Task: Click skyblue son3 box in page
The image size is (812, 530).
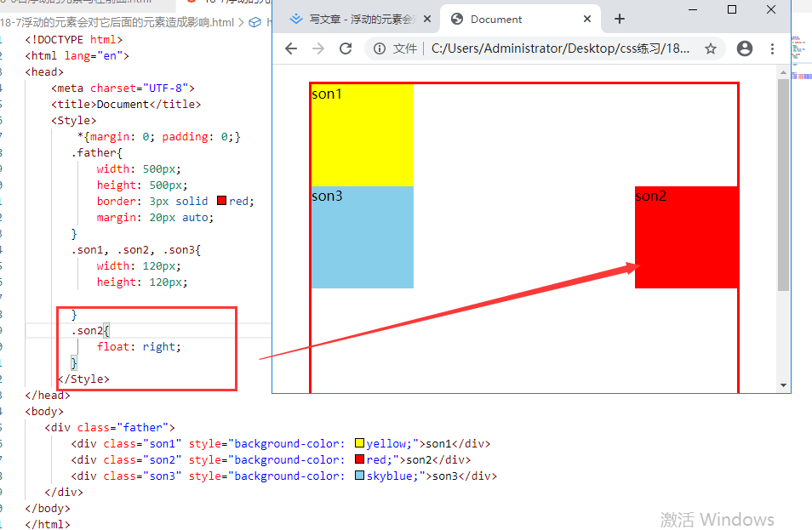Action: click(362, 237)
